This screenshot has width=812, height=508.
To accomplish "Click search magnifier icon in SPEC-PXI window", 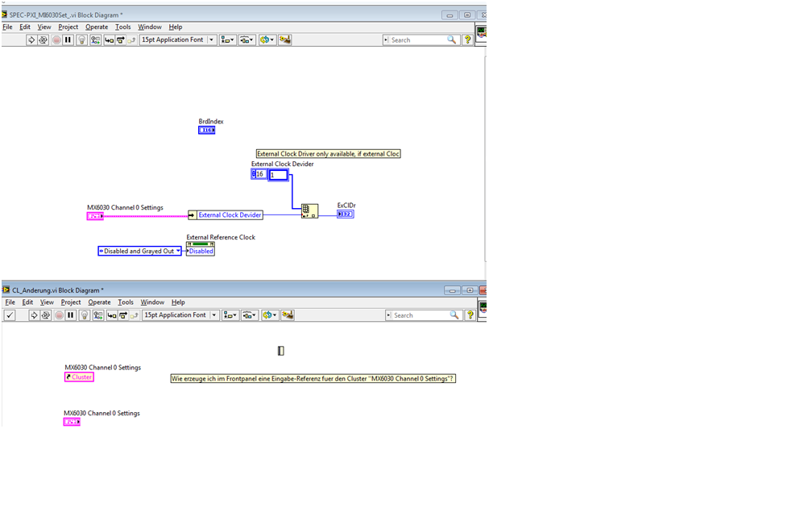I will [x=452, y=40].
